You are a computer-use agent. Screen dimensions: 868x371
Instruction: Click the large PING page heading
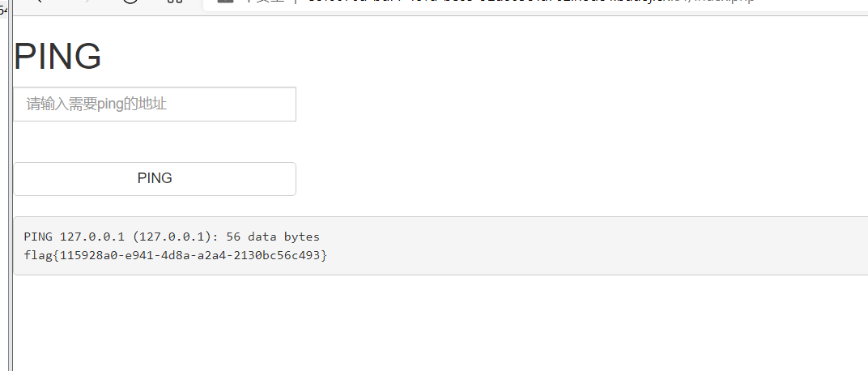[57, 56]
